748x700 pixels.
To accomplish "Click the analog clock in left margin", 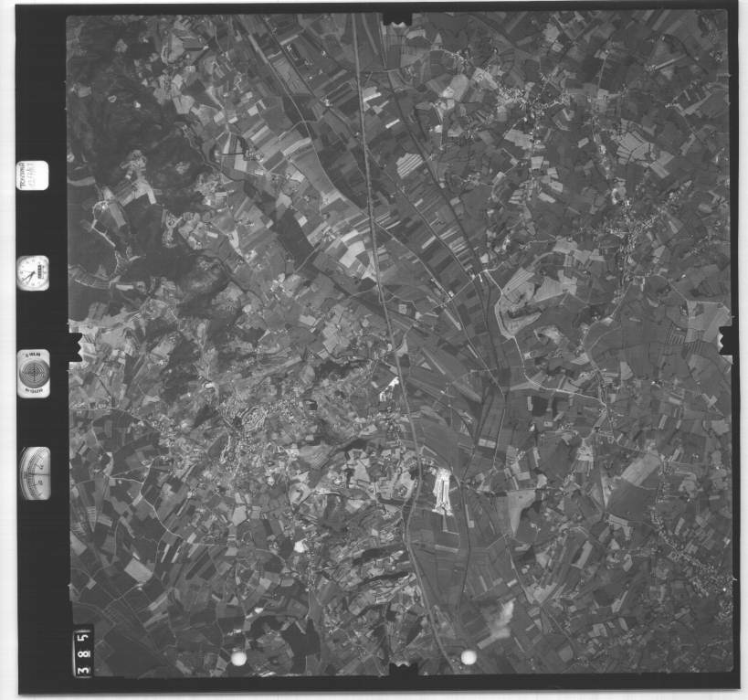I will [33, 272].
